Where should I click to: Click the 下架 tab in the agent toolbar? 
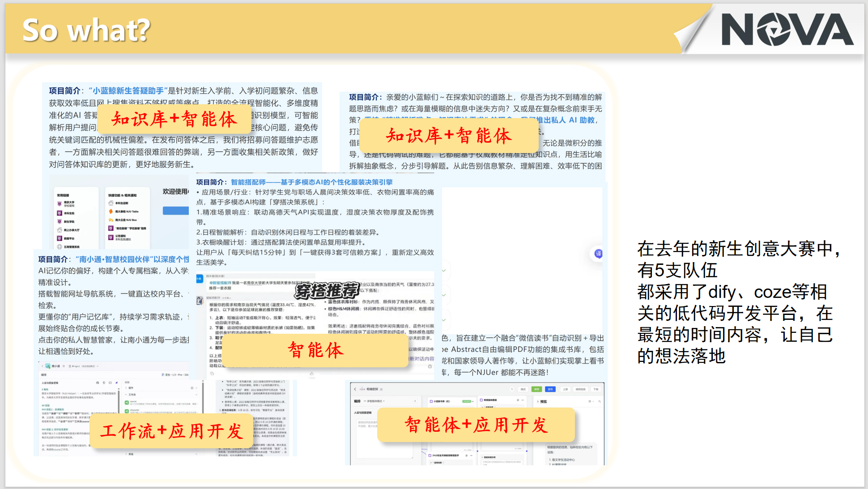tap(596, 389)
